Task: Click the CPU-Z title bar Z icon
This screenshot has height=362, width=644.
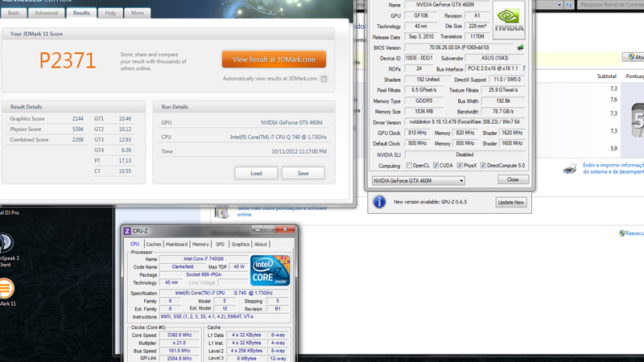Action: coord(127,231)
